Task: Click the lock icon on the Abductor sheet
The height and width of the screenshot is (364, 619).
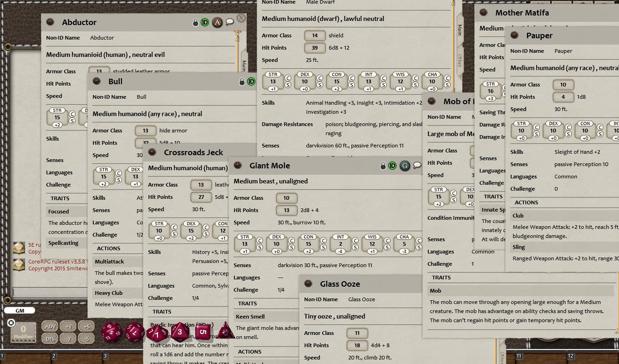Action: tap(196, 22)
